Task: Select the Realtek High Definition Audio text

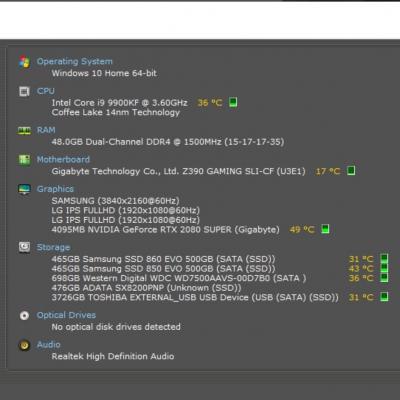Action: [113, 356]
